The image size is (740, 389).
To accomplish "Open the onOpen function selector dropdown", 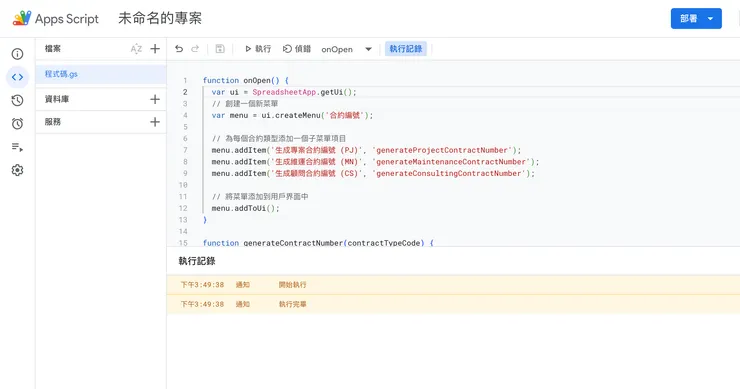I will pyautogui.click(x=347, y=49).
